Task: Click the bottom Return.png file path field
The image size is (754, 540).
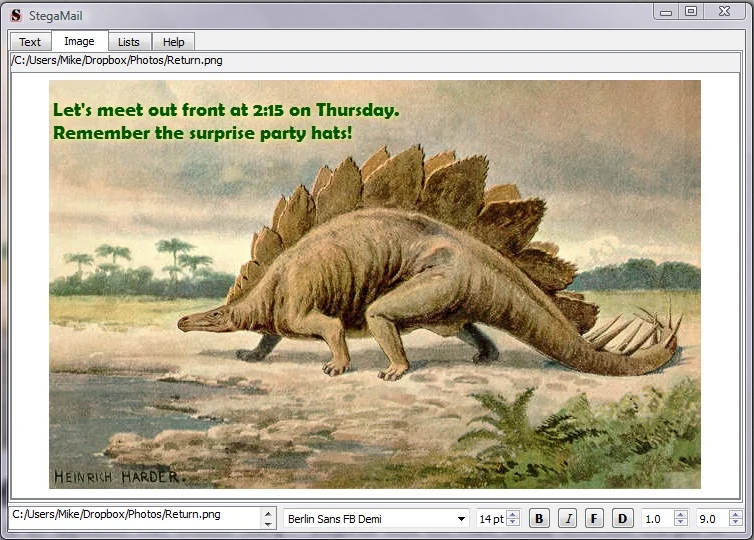Action: click(x=135, y=517)
